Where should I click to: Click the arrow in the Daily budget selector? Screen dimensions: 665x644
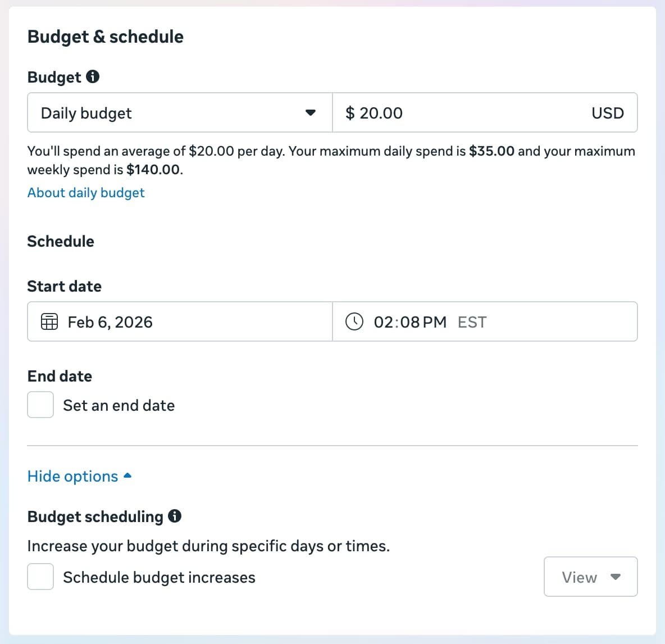click(310, 113)
